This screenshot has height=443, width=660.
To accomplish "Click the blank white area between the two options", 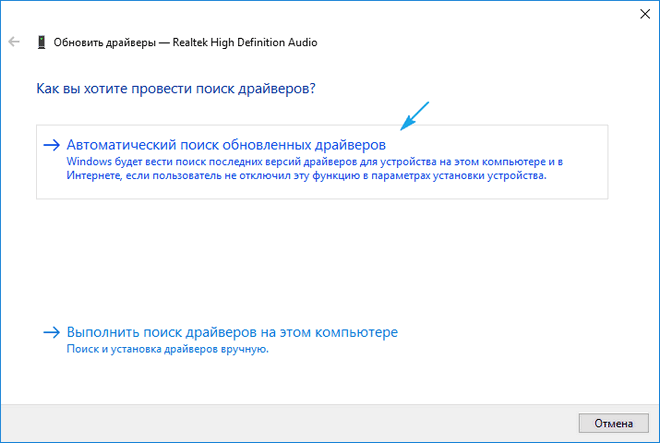I will [x=320, y=260].
